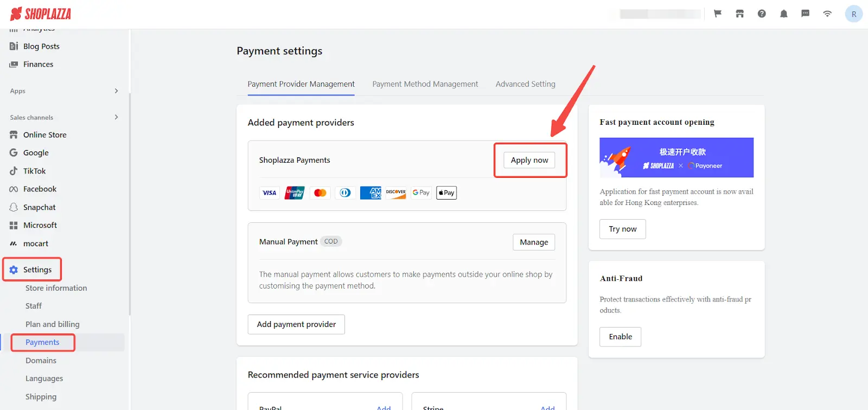Click the American Express logo

pos(371,193)
